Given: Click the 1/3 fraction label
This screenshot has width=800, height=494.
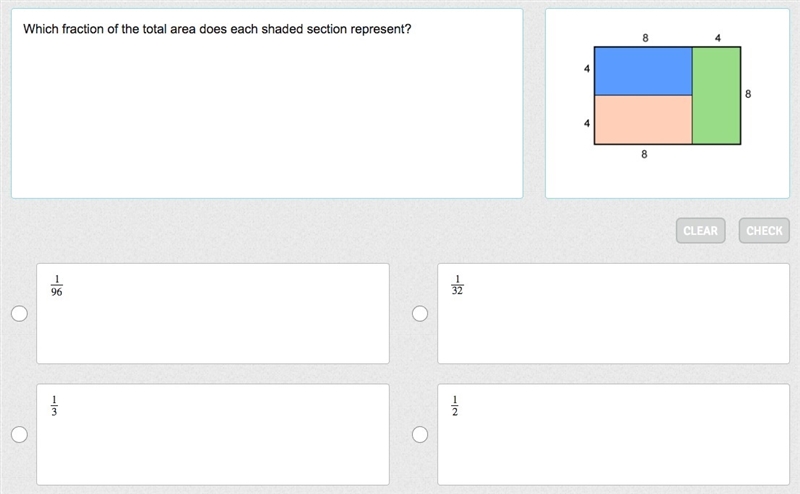Looking at the screenshot, I should [54, 406].
